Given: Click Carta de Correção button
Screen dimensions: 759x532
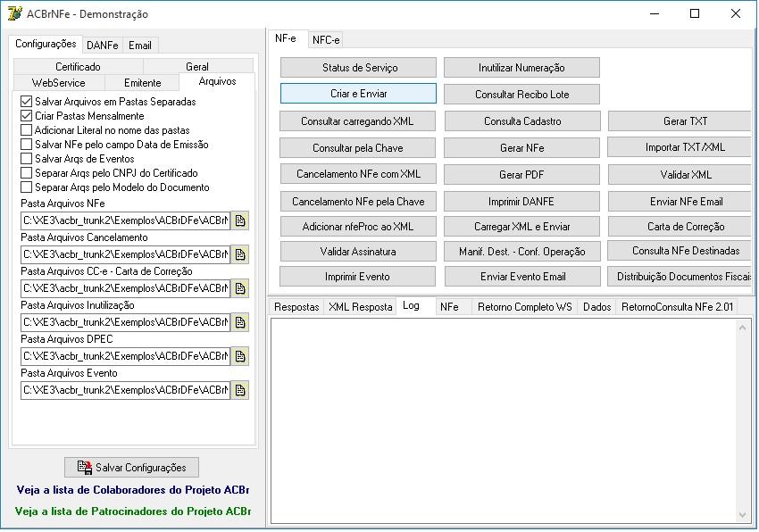Looking at the screenshot, I should coord(680,227).
